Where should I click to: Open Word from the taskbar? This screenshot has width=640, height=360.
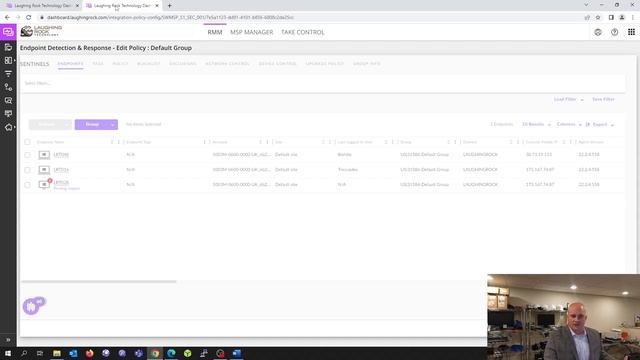237,353
